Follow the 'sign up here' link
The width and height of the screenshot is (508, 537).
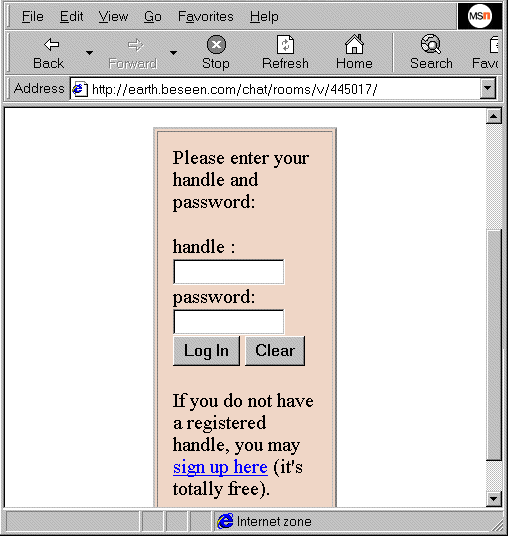click(x=220, y=467)
